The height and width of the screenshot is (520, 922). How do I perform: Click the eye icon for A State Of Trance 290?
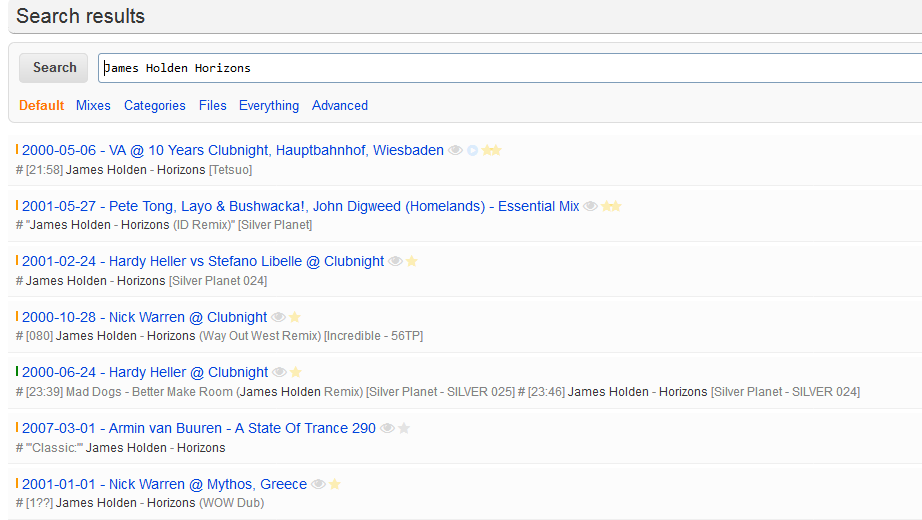pyautogui.click(x=387, y=428)
